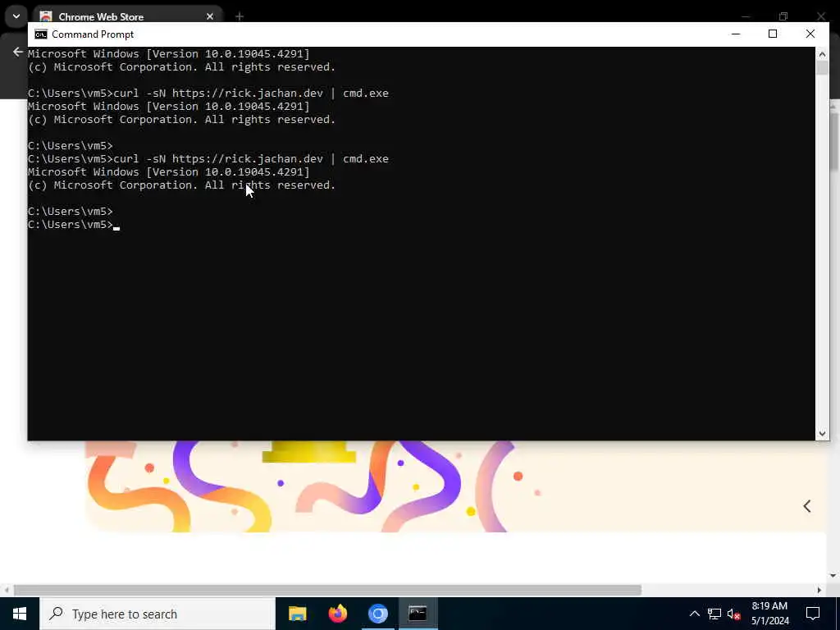The height and width of the screenshot is (630, 840).
Task: Open the network status tray icon
Action: click(x=714, y=614)
